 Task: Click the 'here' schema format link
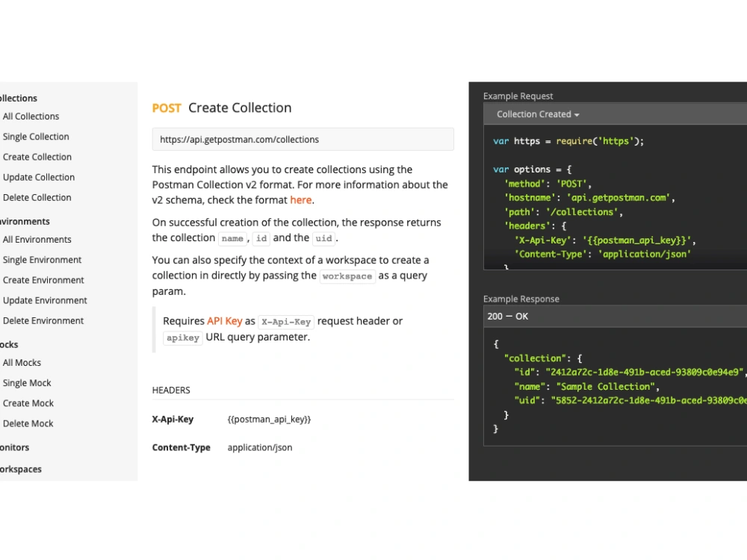click(x=301, y=200)
